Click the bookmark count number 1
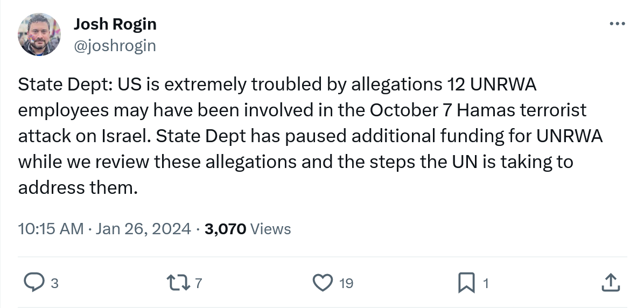The height and width of the screenshot is (308, 644). [x=486, y=283]
